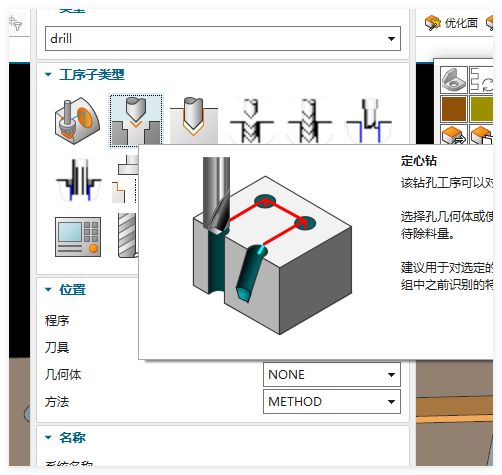Image resolution: width=502 pixels, height=475 pixels.
Task: Collapse the 工序子类型 section
Action: [48, 74]
